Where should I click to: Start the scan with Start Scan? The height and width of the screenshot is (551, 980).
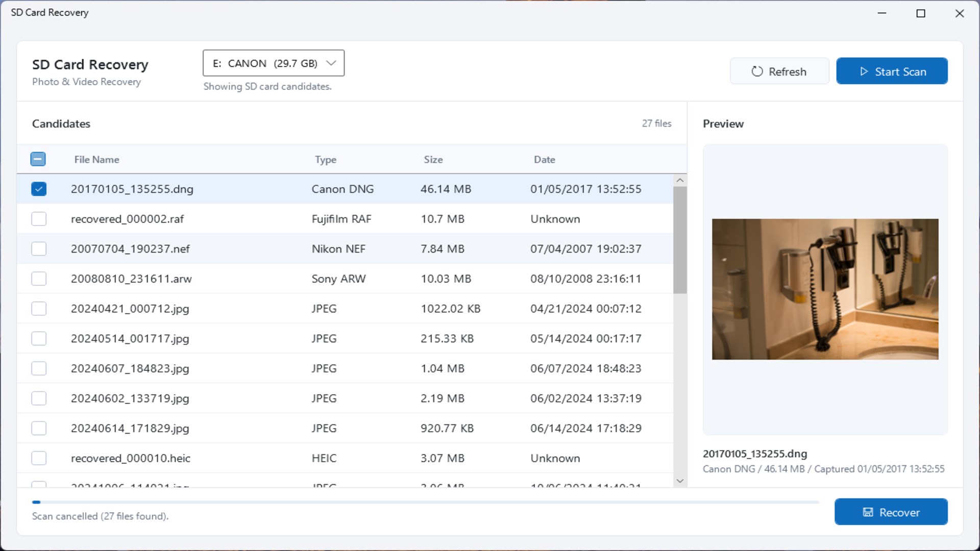coord(892,71)
